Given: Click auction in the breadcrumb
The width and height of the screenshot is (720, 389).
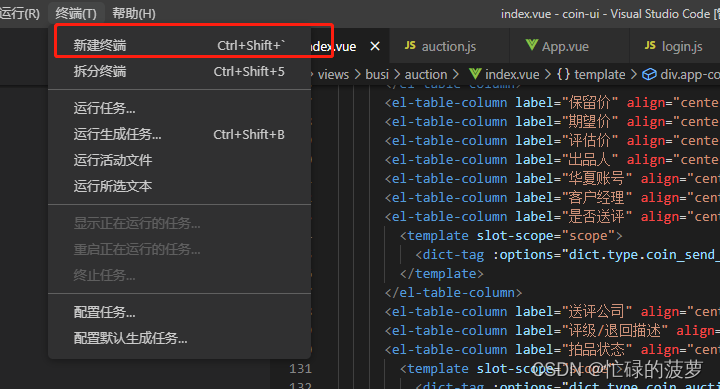Looking at the screenshot, I should (x=426, y=74).
